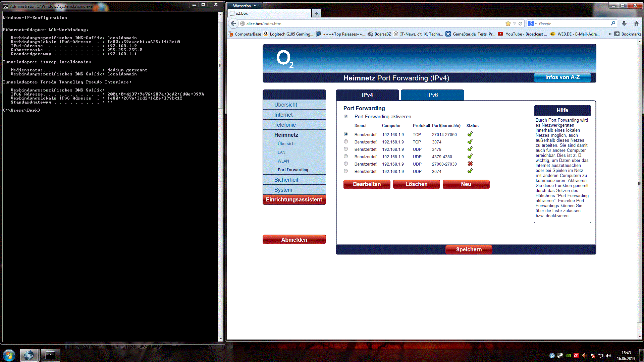644x362 pixels.
Task: Open the Sicherheit menu item
Action: tap(286, 180)
